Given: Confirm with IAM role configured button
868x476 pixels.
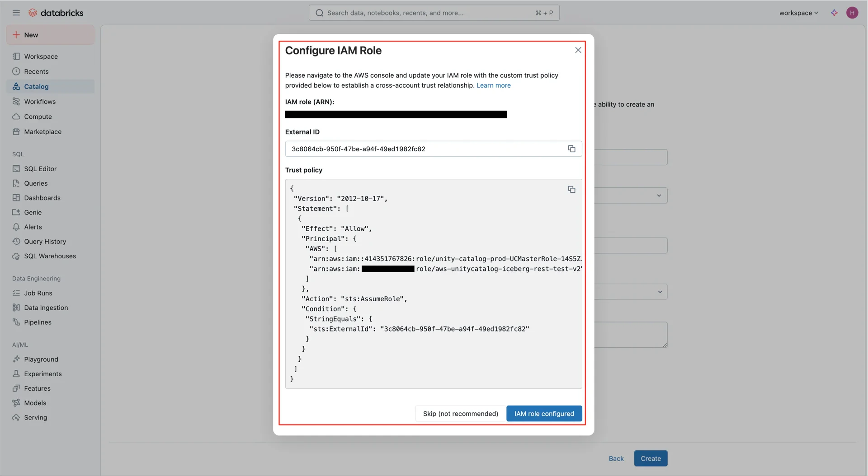Looking at the screenshot, I should tap(544, 414).
